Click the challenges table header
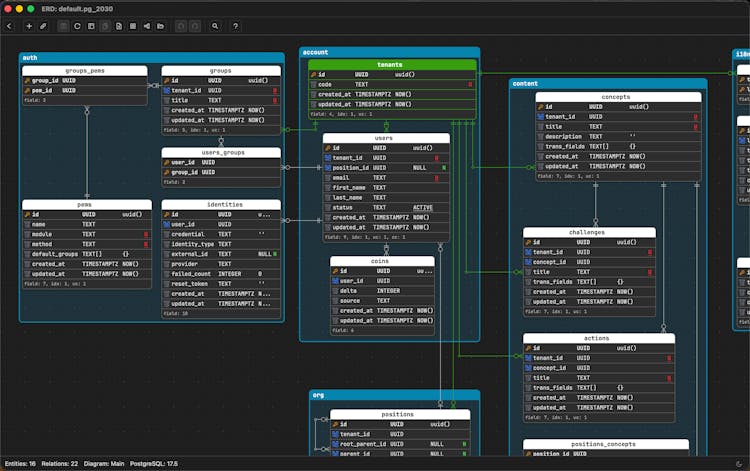 click(588, 232)
